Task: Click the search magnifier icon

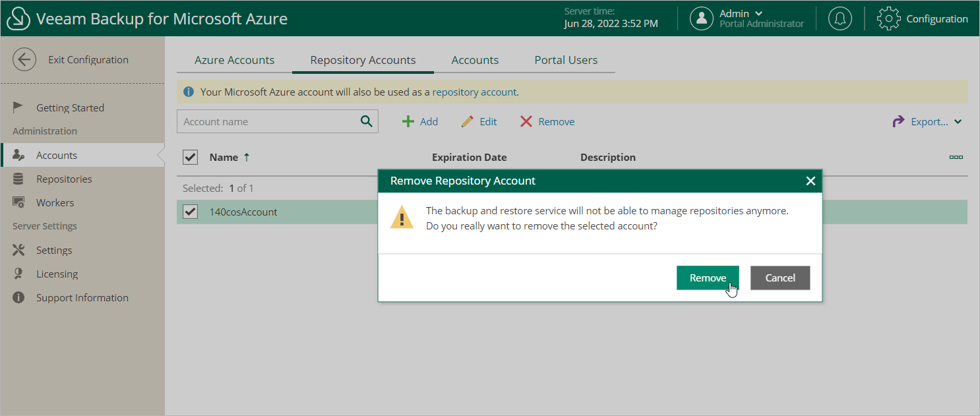Action: (367, 121)
